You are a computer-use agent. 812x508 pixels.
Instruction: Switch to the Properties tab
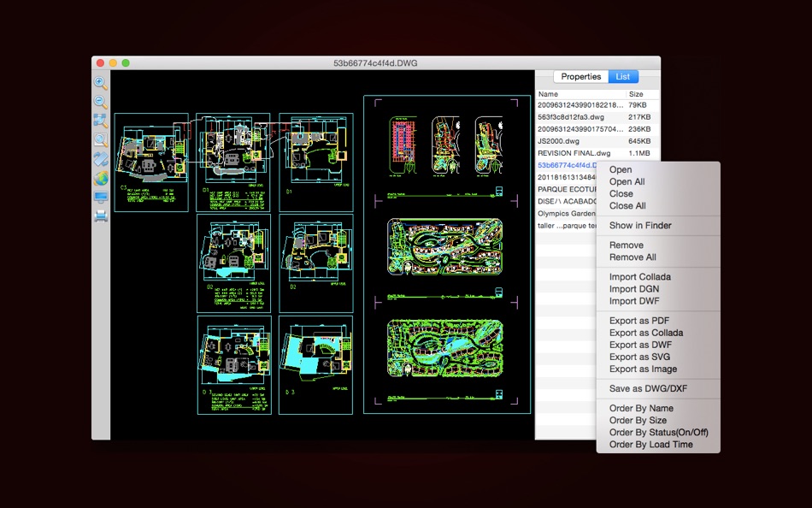(581, 77)
